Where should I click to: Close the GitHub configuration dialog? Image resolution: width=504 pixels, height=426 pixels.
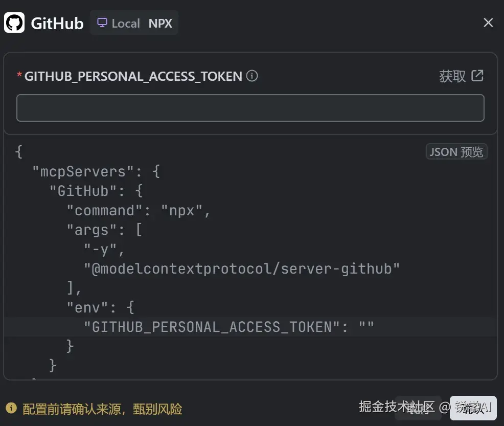[x=488, y=23]
